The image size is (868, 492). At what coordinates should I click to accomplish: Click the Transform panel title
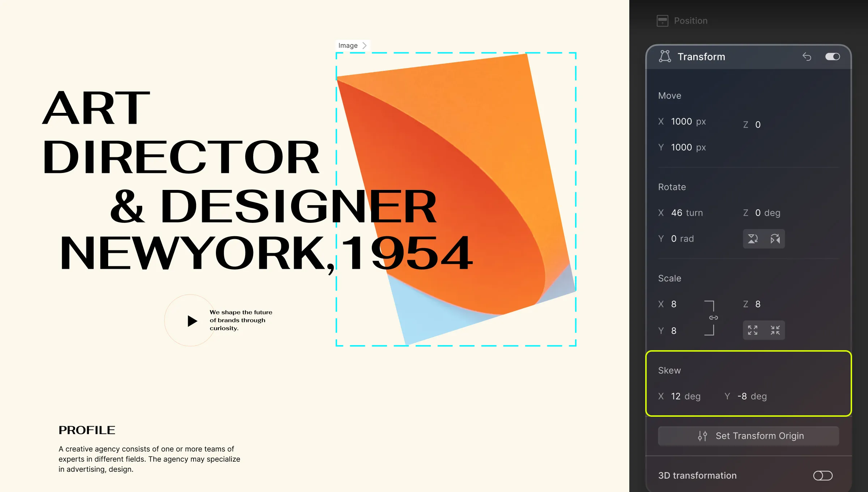pyautogui.click(x=701, y=57)
